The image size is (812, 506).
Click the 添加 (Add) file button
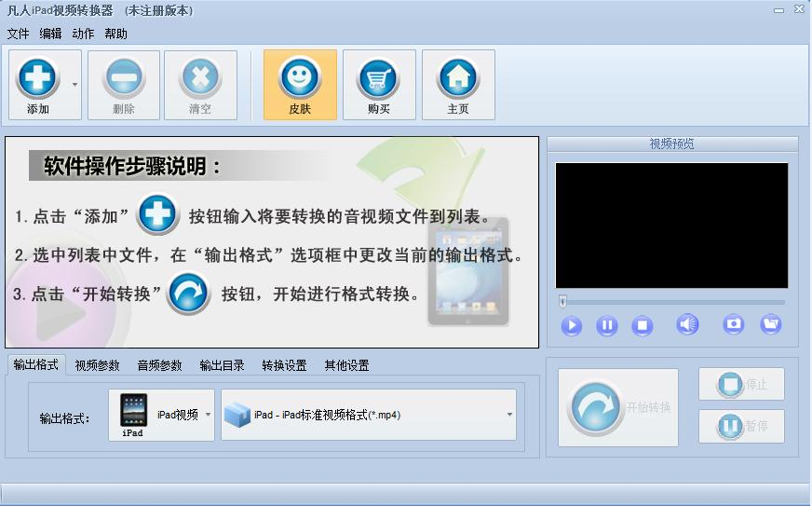tap(38, 85)
